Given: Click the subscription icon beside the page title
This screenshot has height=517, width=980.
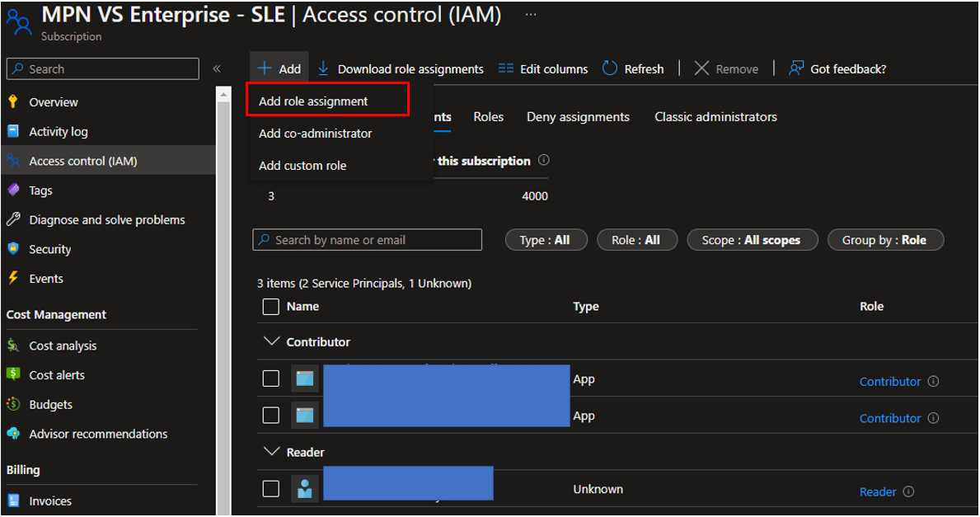Looking at the screenshot, I should [19, 22].
